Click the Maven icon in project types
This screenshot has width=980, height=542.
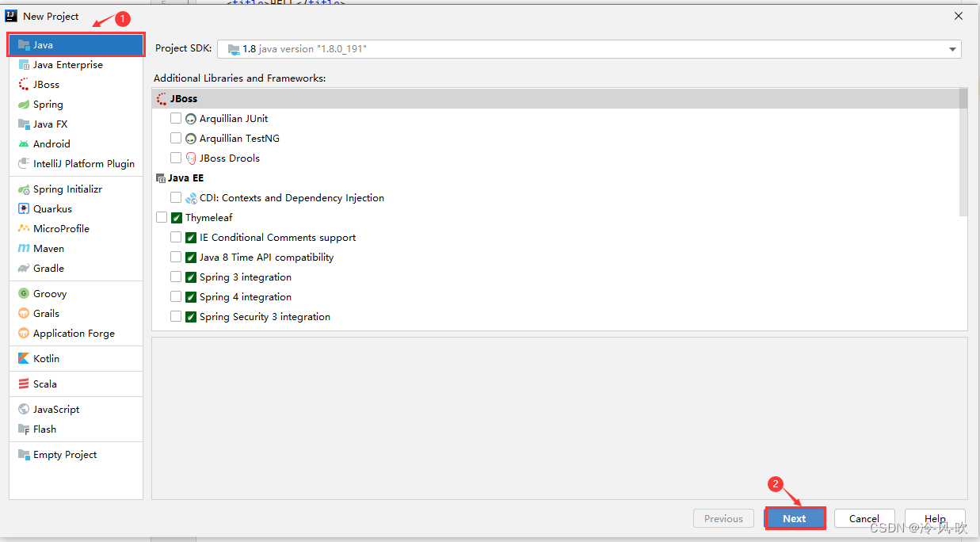click(24, 249)
